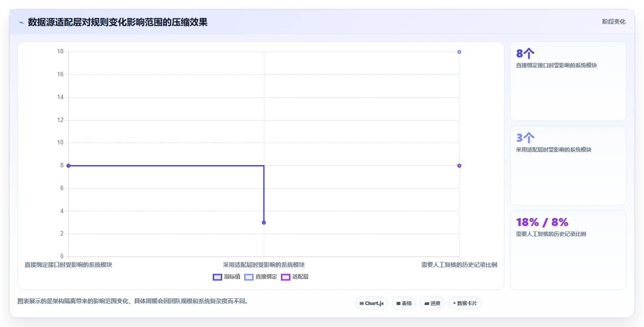Click the chart icon beside the title

21,22
